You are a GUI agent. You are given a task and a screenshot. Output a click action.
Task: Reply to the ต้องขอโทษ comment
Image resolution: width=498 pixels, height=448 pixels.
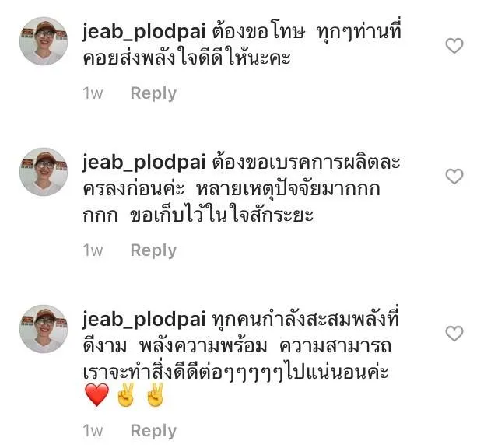153,93
